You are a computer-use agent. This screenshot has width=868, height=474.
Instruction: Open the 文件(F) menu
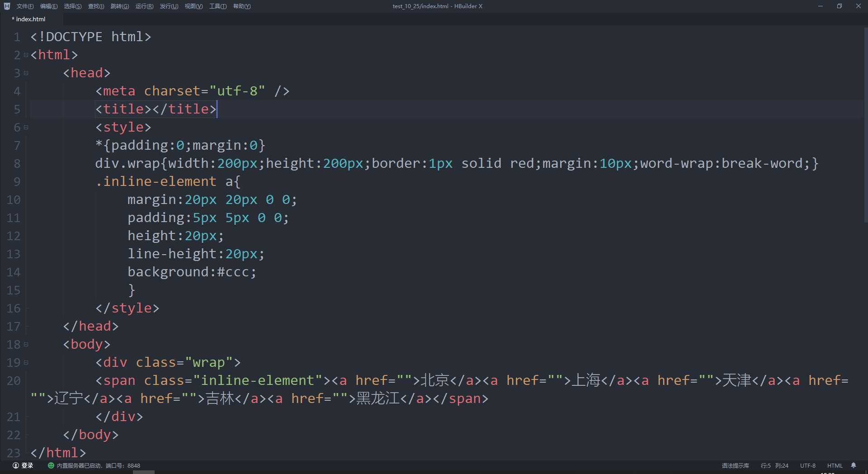point(25,6)
